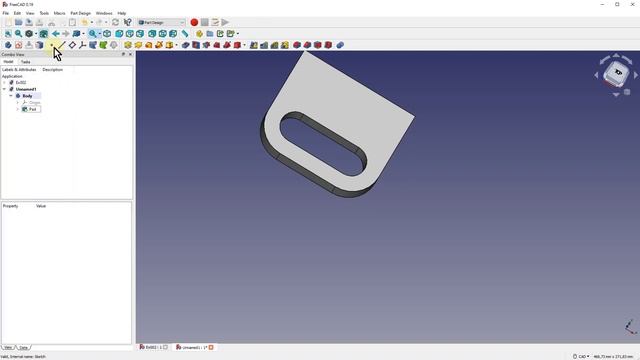Click the Refresh recompute icon
640x360 pixels.
pyautogui.click(x=116, y=22)
